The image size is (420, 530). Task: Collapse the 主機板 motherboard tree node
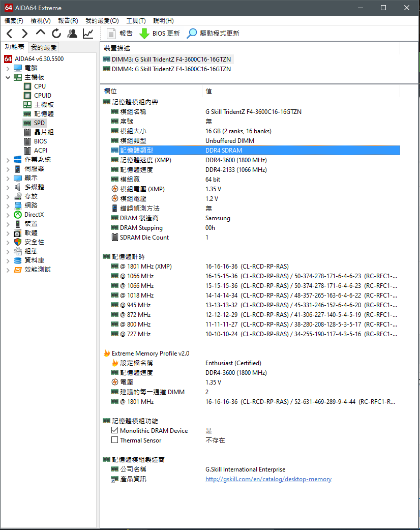click(8, 77)
